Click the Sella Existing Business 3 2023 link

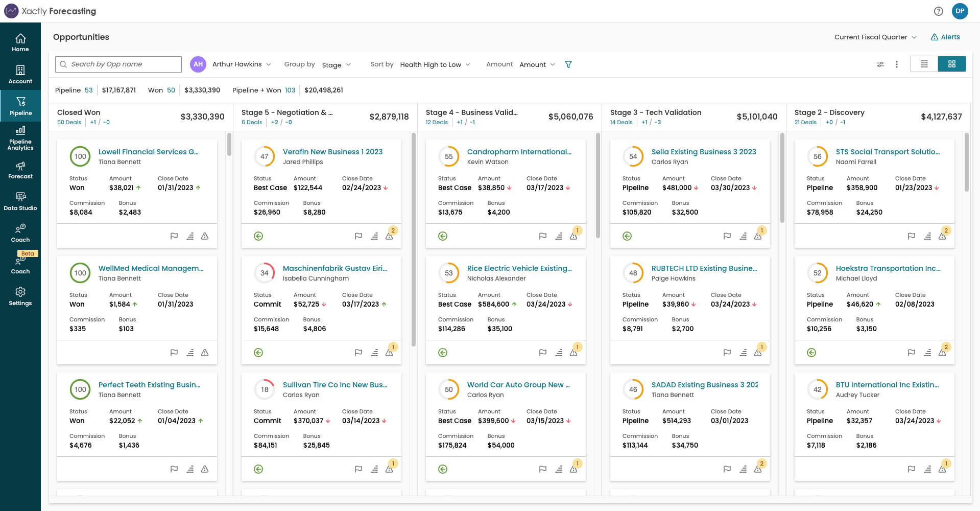tap(704, 152)
